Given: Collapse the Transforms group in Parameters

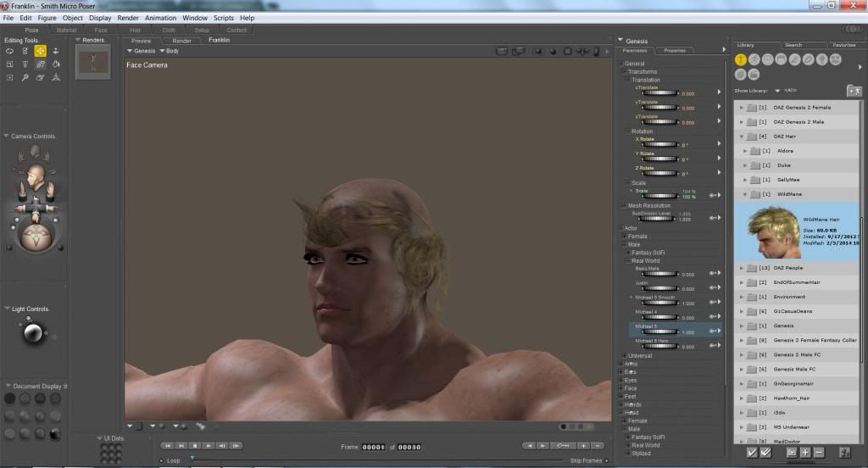Looking at the screenshot, I should (626, 72).
